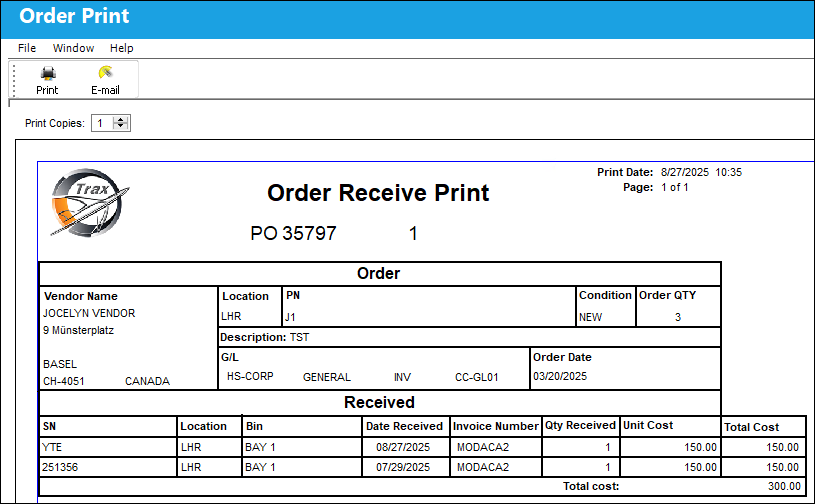The height and width of the screenshot is (504, 815).
Task: Open the Window menu
Action: (x=73, y=48)
